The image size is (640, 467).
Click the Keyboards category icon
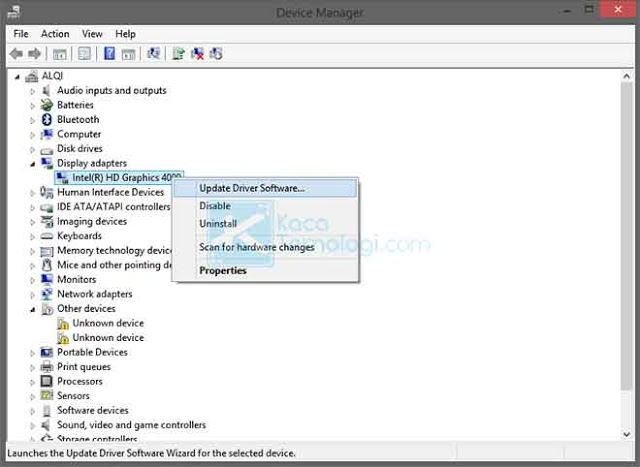tap(47, 236)
